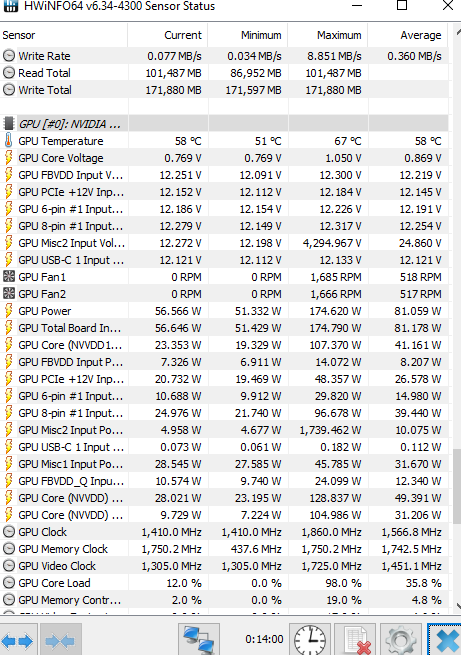Click the Average column header
Image resolution: width=461 pixels, height=655 pixels.
tap(408, 35)
